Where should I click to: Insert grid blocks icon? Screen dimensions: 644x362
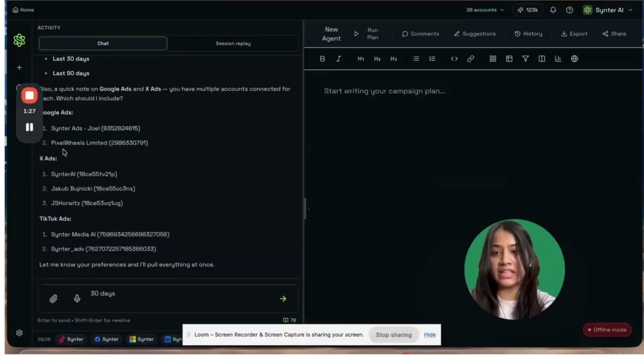point(493,59)
